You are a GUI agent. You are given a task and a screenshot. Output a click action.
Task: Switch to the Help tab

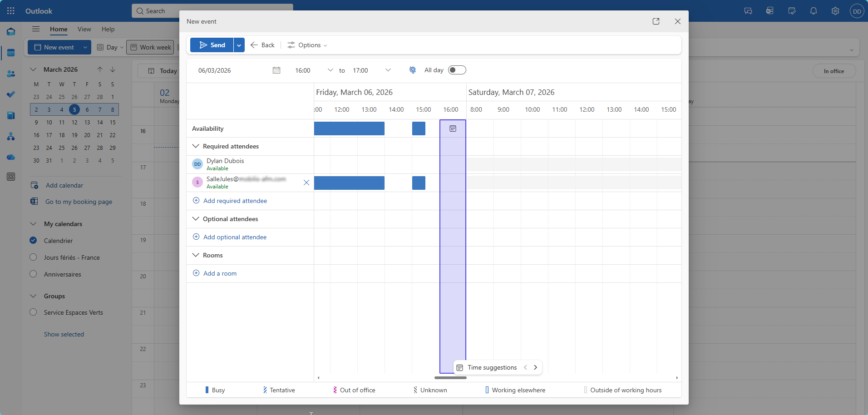point(108,29)
